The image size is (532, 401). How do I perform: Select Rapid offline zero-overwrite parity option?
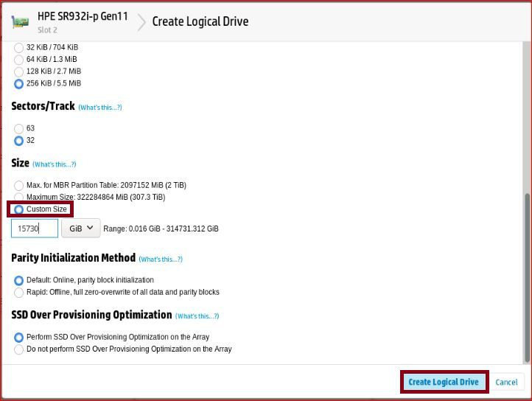click(19, 292)
